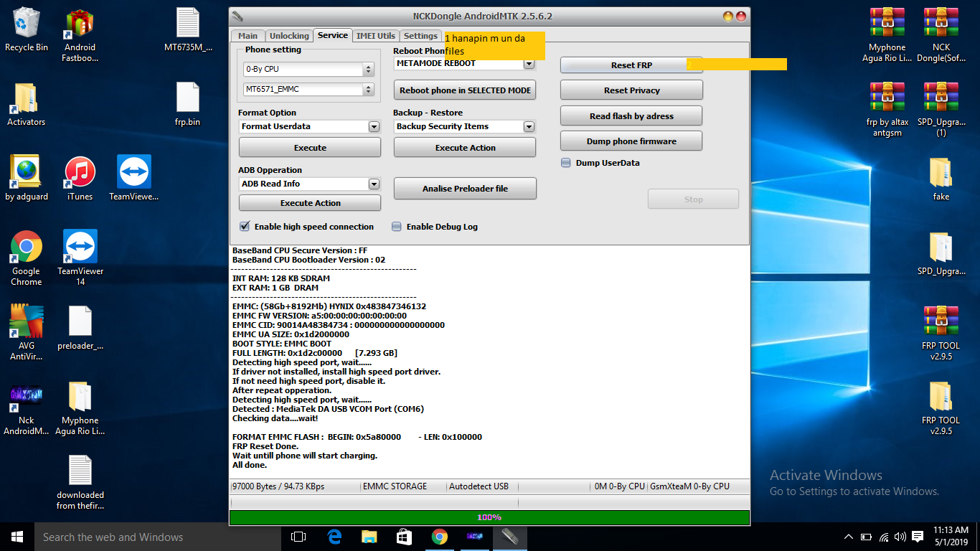Open the 0-By CPU phone setting selector

(308, 70)
